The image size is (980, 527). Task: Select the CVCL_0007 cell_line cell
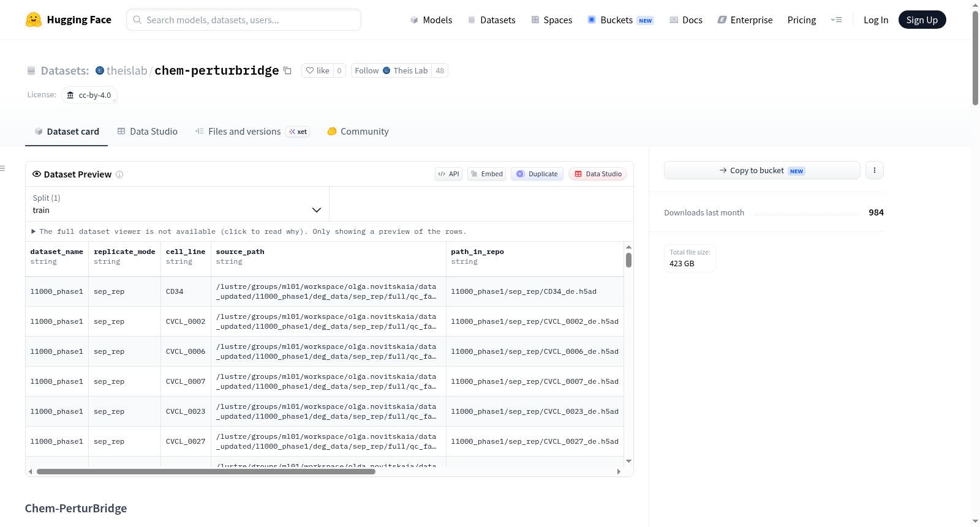coord(186,381)
